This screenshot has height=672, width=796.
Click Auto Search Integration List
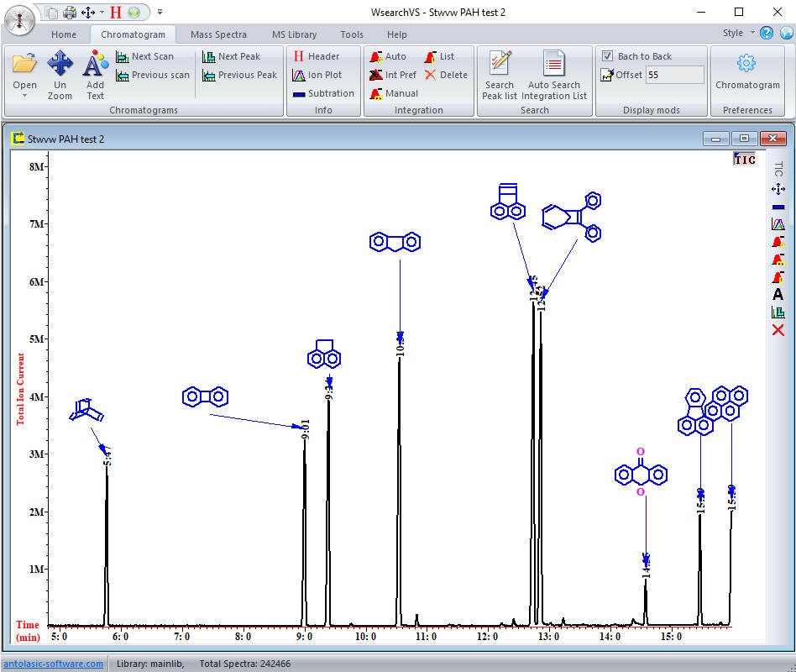pyautogui.click(x=553, y=74)
